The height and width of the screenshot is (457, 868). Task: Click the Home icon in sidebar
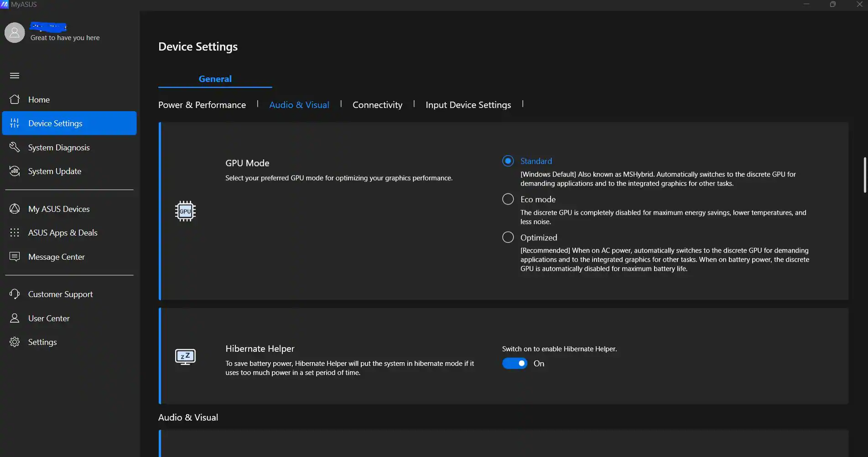pos(15,99)
